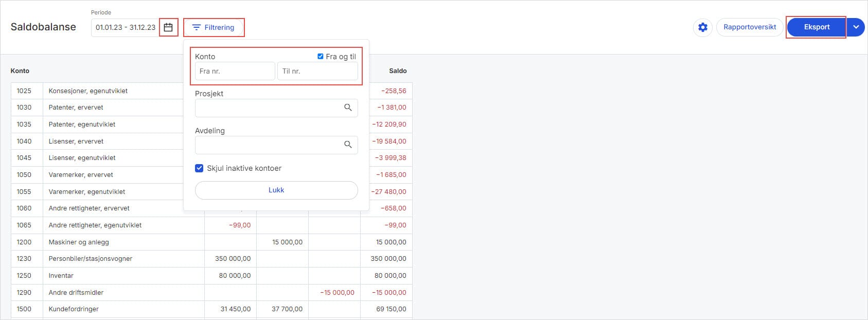Click the Eksport button
This screenshot has width=868, height=320.
(816, 27)
